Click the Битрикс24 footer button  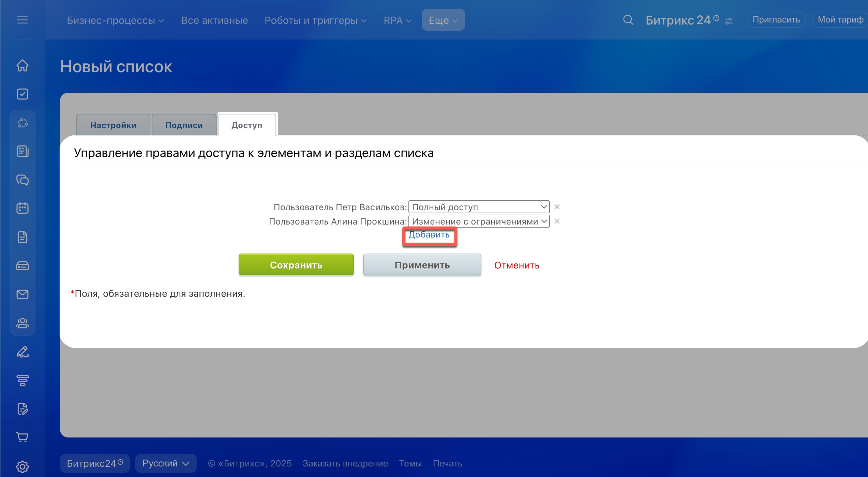(95, 463)
